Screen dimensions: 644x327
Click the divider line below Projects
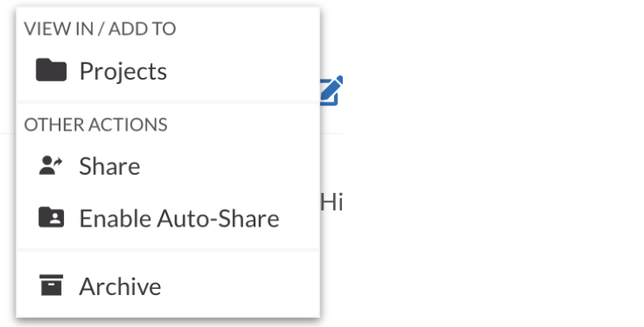click(168, 102)
